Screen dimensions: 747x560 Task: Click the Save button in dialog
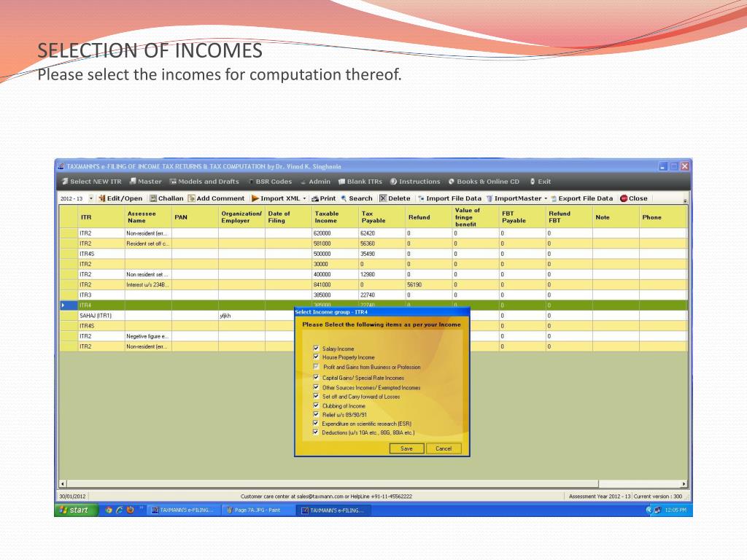pos(406,448)
